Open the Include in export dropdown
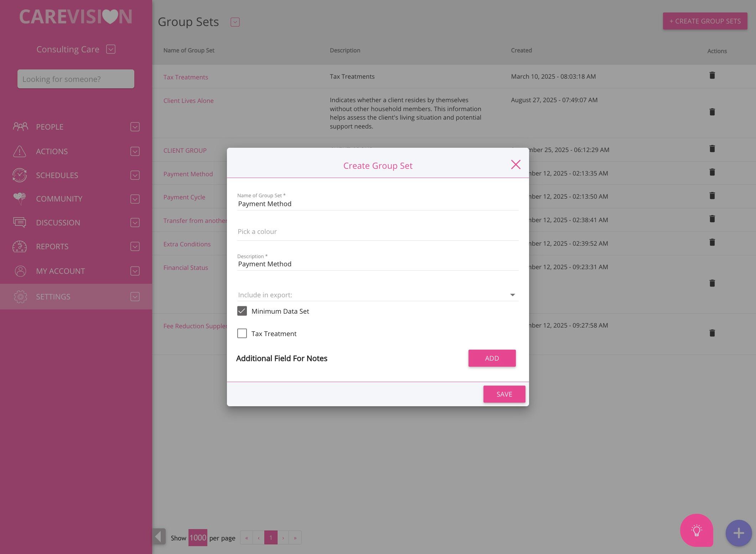This screenshot has width=756, height=554. point(378,295)
